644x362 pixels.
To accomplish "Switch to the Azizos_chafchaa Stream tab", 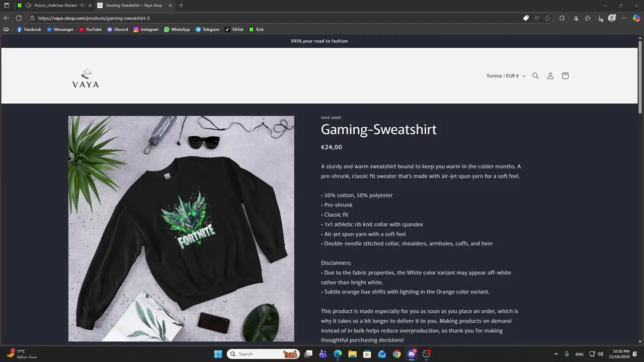I will [x=54, y=6].
